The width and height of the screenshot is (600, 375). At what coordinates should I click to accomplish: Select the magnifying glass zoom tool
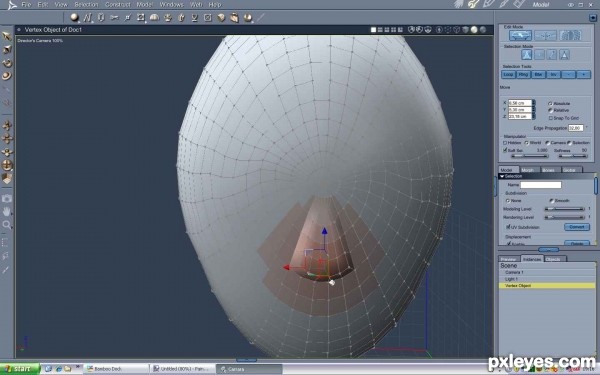tap(7, 225)
